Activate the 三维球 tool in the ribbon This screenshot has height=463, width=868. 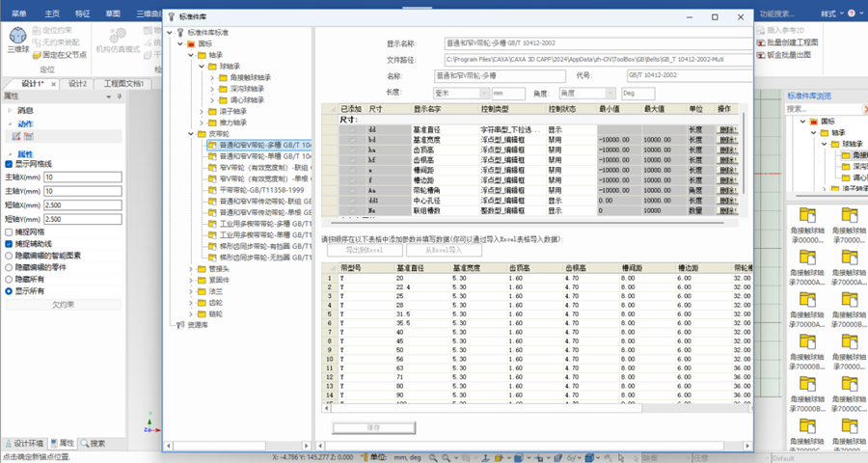(17, 40)
